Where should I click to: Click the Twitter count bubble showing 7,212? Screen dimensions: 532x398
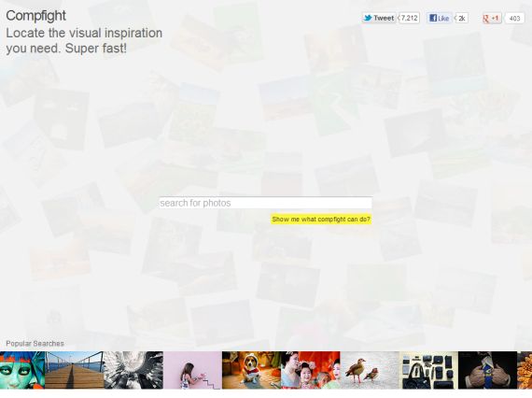tap(409, 18)
